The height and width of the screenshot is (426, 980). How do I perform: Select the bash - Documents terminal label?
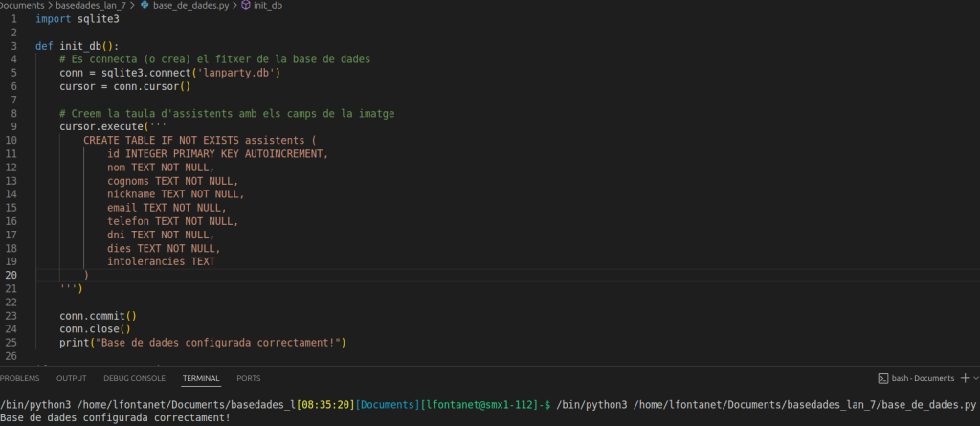click(x=922, y=378)
